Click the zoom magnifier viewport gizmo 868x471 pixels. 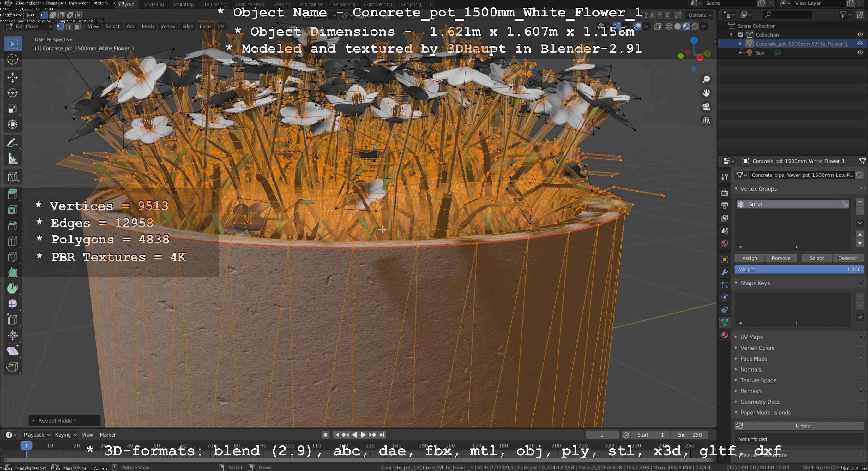706,79
